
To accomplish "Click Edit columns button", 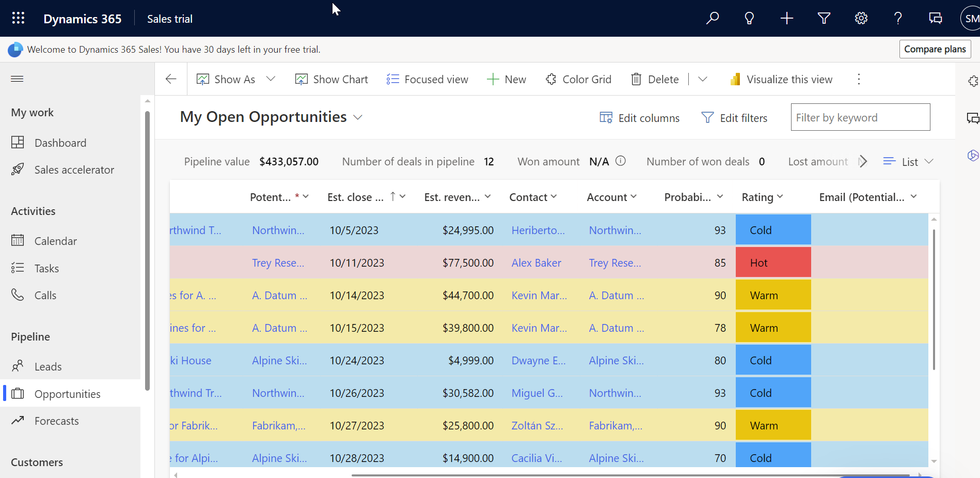I will [639, 118].
